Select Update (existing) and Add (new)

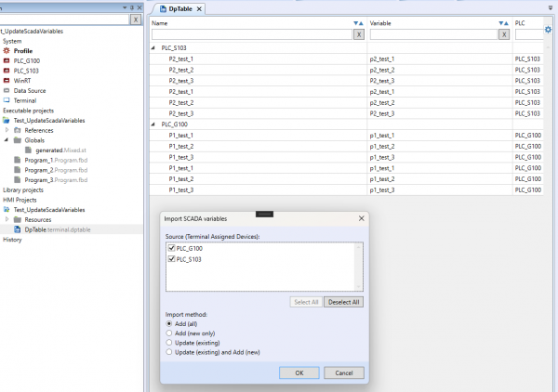tap(169, 352)
